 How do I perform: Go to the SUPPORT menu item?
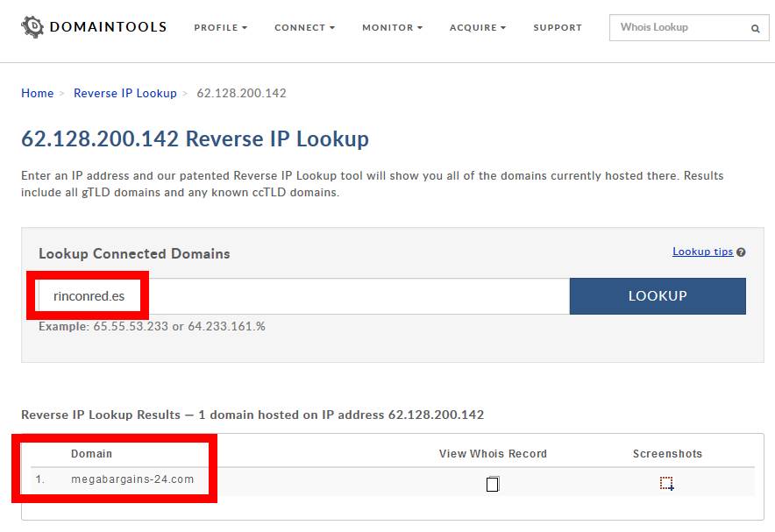click(x=557, y=28)
